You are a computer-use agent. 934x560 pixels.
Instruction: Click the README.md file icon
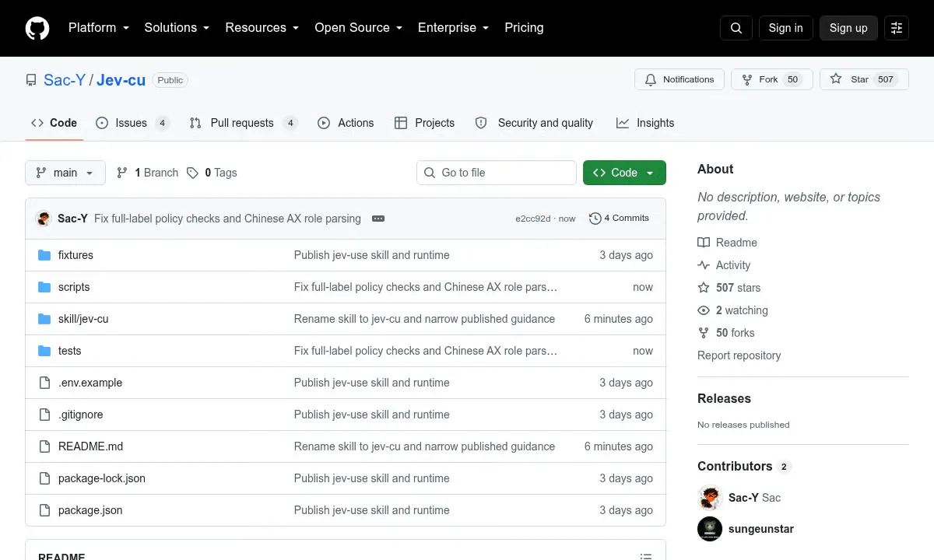(x=44, y=446)
